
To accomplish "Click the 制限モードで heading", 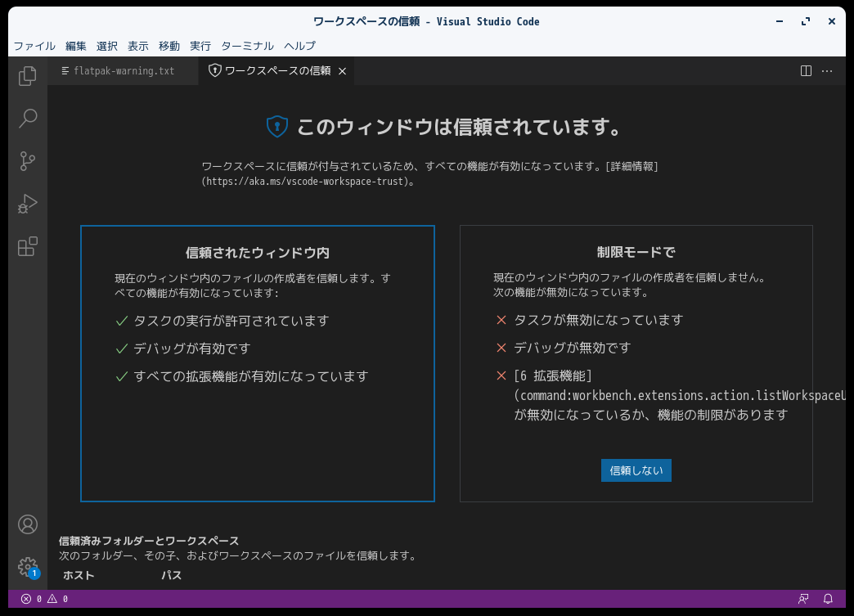I will point(636,252).
